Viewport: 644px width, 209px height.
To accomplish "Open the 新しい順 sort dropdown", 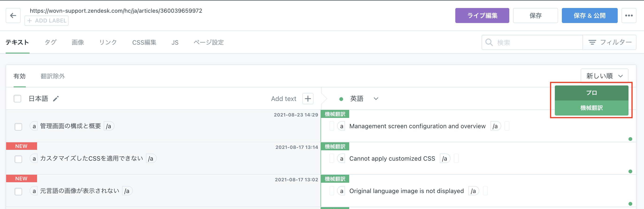I will (x=604, y=76).
